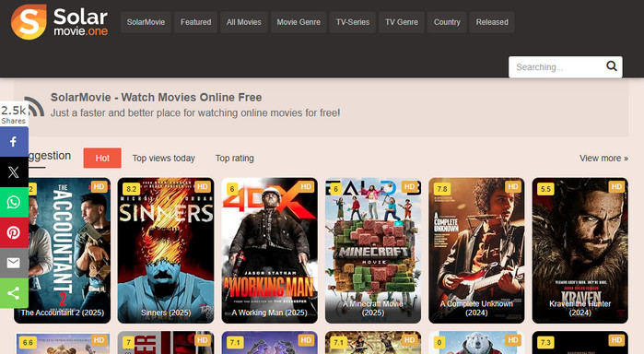Screen dimensions: 644x354
Task: Click 5.5 rating badge on Kraven
Action: click(x=545, y=189)
